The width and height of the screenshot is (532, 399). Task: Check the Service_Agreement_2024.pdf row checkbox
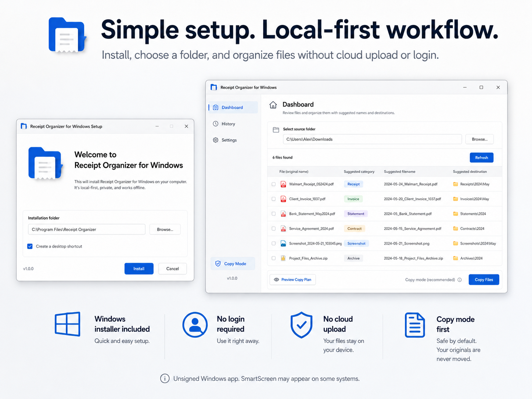coord(273,229)
